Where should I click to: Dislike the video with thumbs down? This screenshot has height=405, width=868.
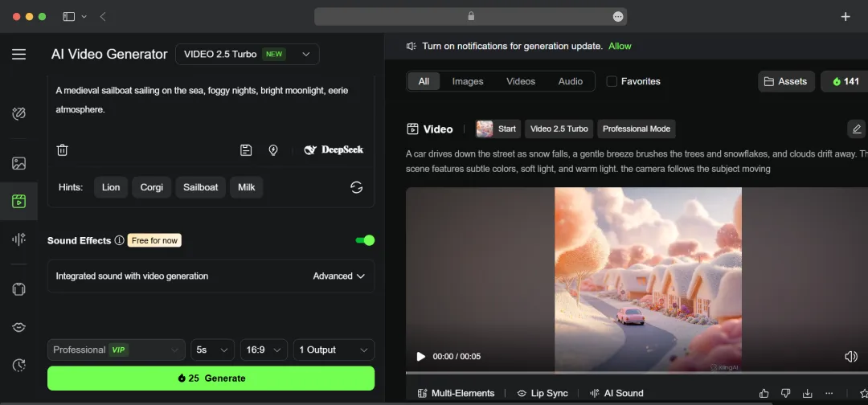785,394
